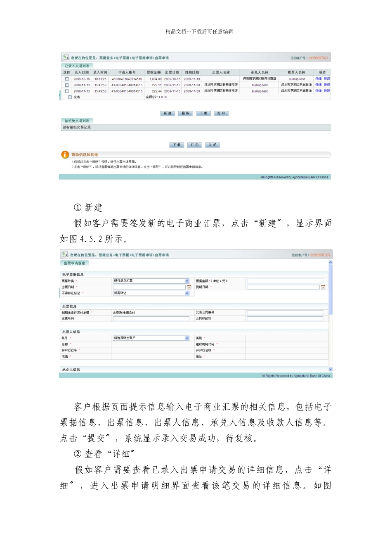The height and width of the screenshot is (555, 392).
Task: Click the 到期日期 date input field
Action: coord(283,287)
